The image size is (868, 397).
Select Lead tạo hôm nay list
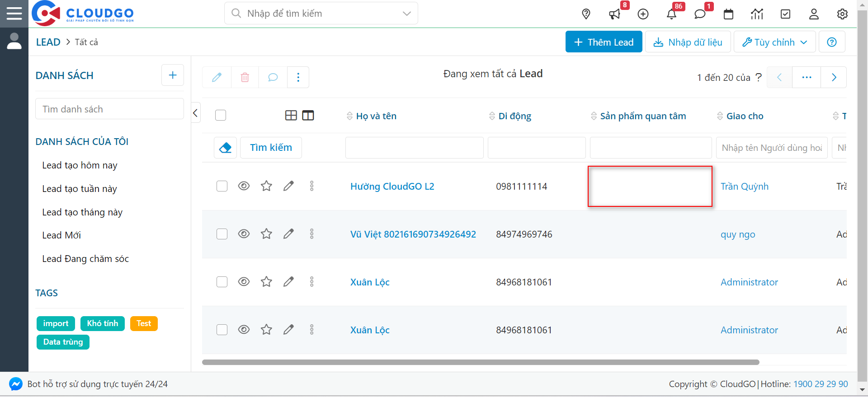[x=80, y=165]
